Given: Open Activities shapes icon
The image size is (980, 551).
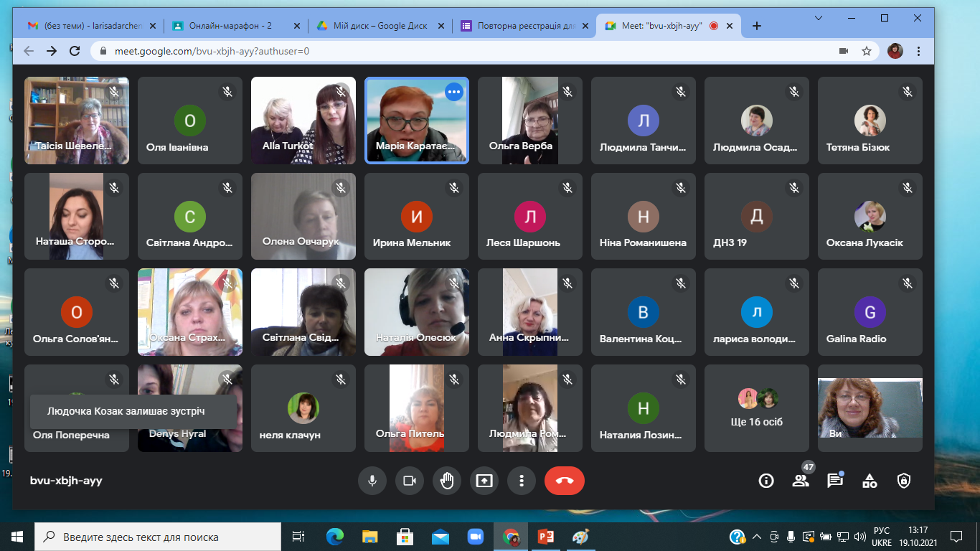Looking at the screenshot, I should 870,481.
